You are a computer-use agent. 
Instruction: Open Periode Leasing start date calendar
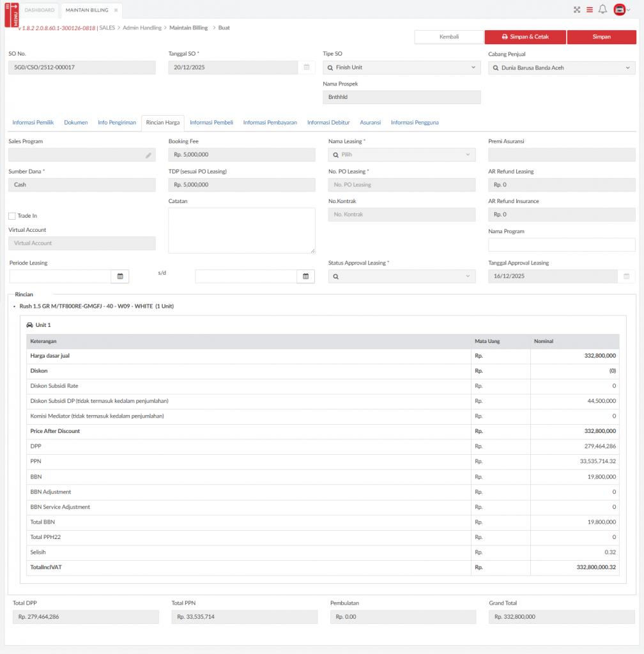pyautogui.click(x=120, y=277)
